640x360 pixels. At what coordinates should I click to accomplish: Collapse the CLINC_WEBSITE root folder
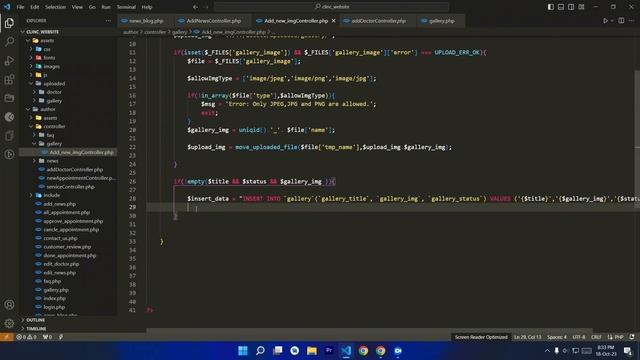tap(42, 32)
